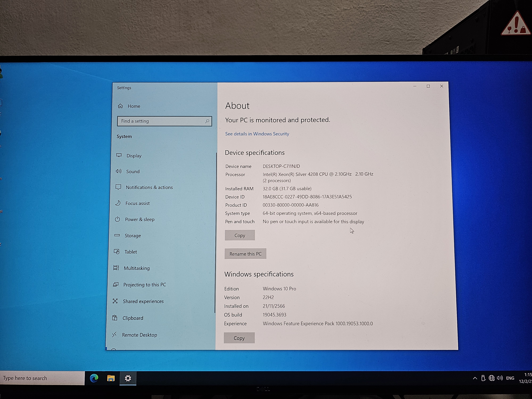
Task: Click the Windows 10 Pro edition value
Action: [x=279, y=289]
